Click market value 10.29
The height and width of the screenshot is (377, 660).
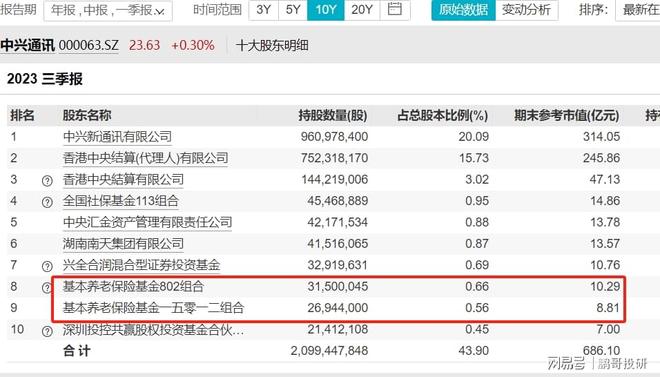point(605,287)
